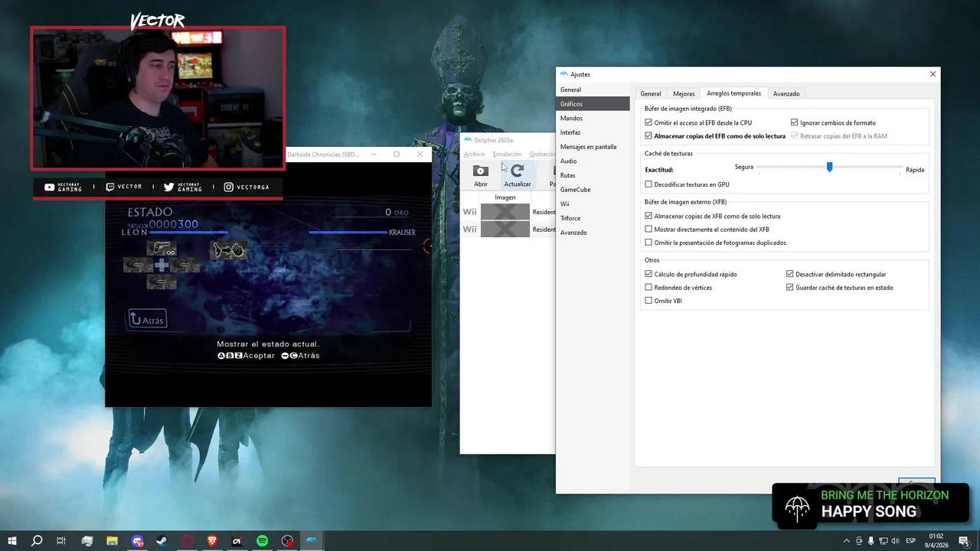Show hidden system tray icons
This screenshot has width=980, height=551.
(845, 541)
